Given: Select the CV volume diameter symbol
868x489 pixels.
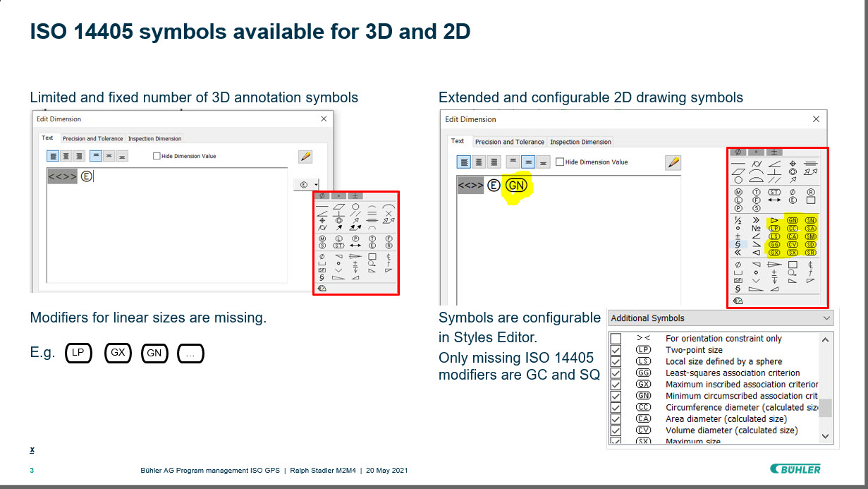Looking at the screenshot, I should pos(792,245).
